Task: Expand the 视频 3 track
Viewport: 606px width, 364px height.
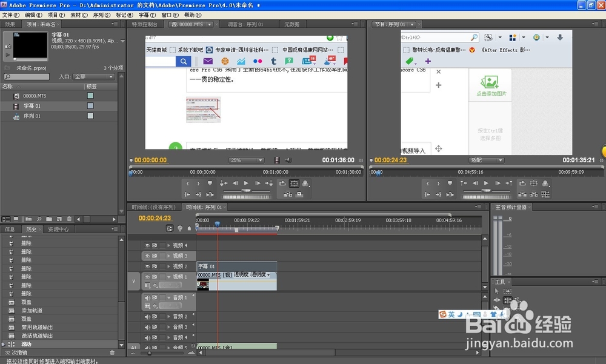Action: (168, 256)
